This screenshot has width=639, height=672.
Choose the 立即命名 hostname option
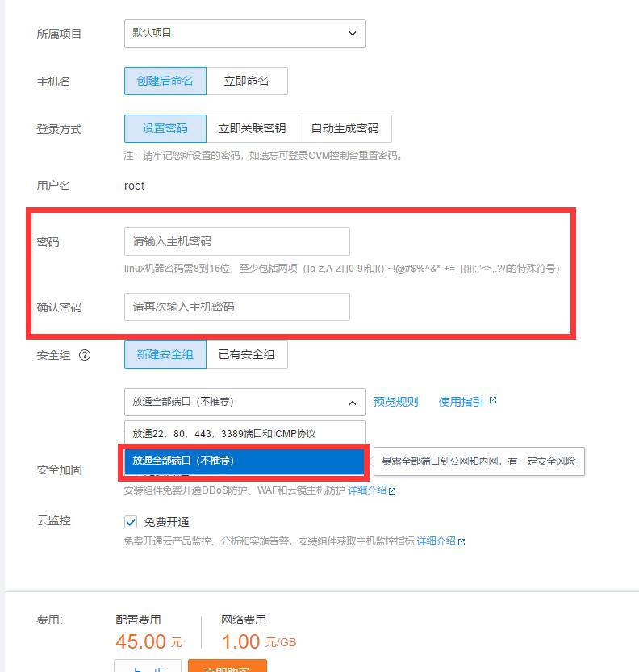[246, 81]
